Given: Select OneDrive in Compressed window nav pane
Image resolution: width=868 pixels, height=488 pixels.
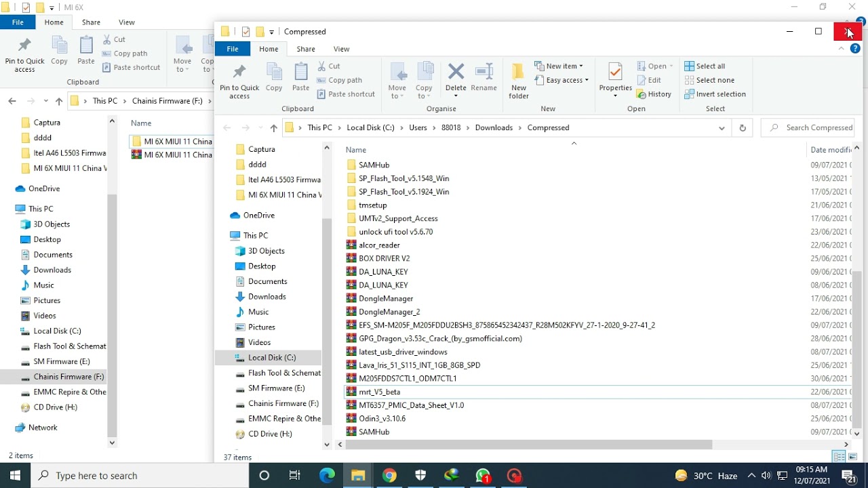Looking at the screenshot, I should click(258, 216).
